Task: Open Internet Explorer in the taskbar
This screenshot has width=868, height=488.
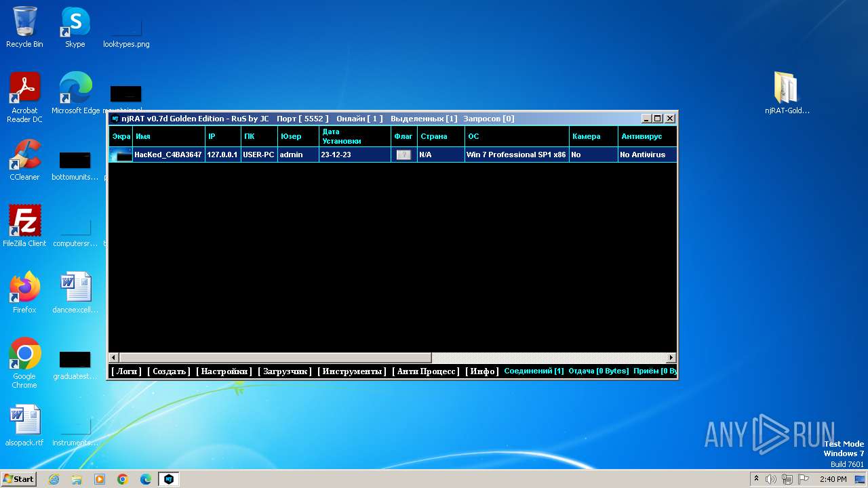Action: click(x=54, y=479)
